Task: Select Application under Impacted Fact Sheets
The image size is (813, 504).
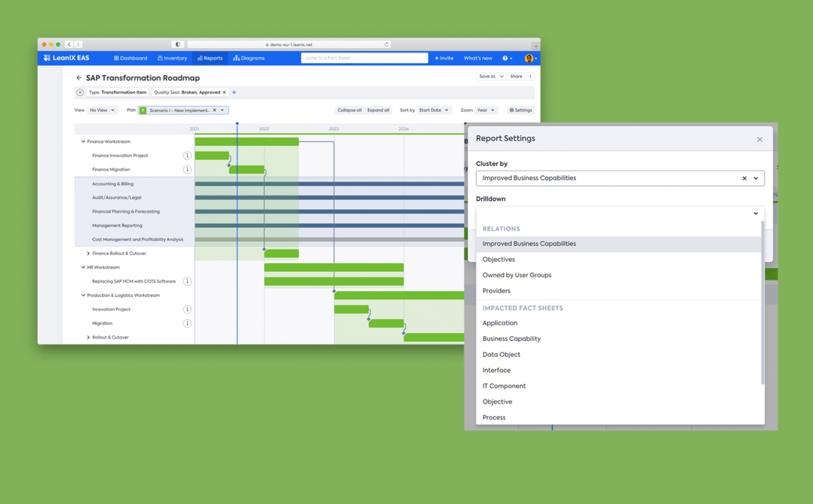Action: (x=618, y=323)
